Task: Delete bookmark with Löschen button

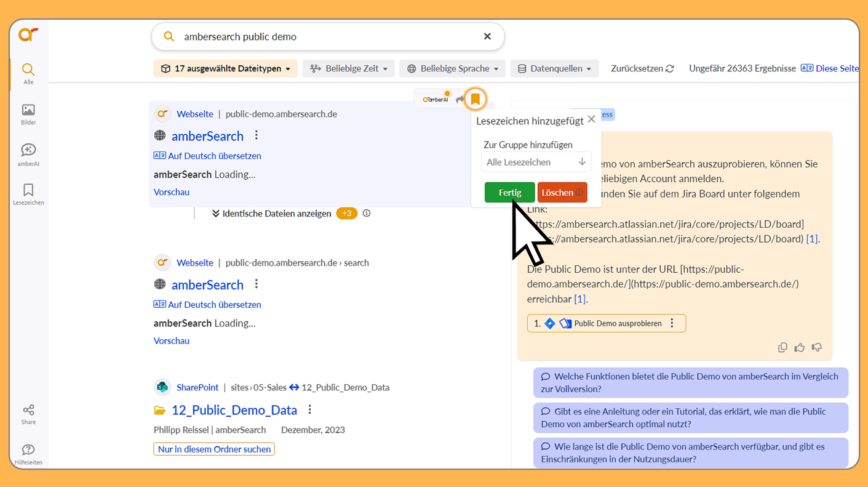Action: tap(562, 193)
